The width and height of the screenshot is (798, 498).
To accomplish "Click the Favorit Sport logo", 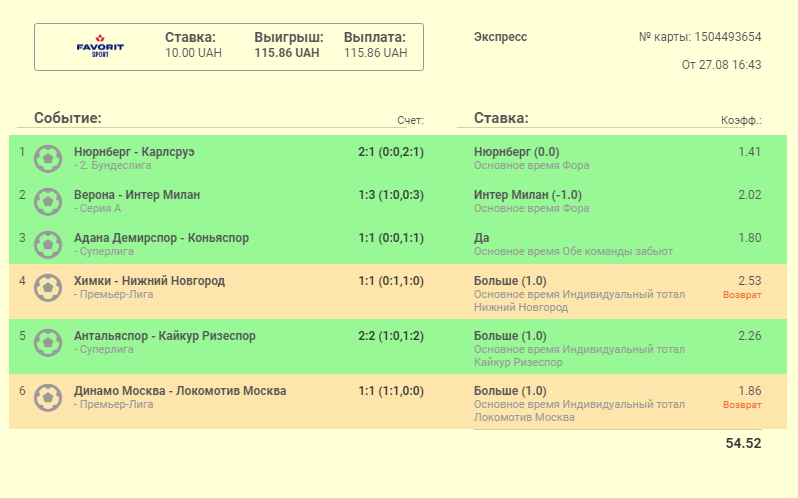I will [100, 46].
